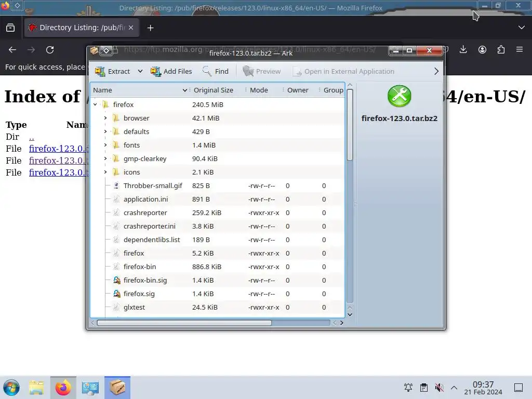Viewport: 532px width, 399px height.
Task: Select the firefox-bin.sig file icon
Action: tap(116, 280)
